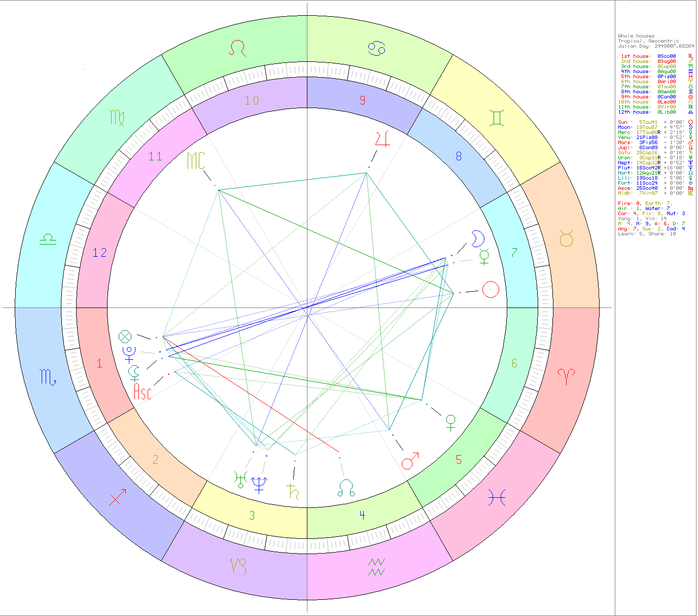Select the Virgo glyph in the outer zodiac ring

117,118
